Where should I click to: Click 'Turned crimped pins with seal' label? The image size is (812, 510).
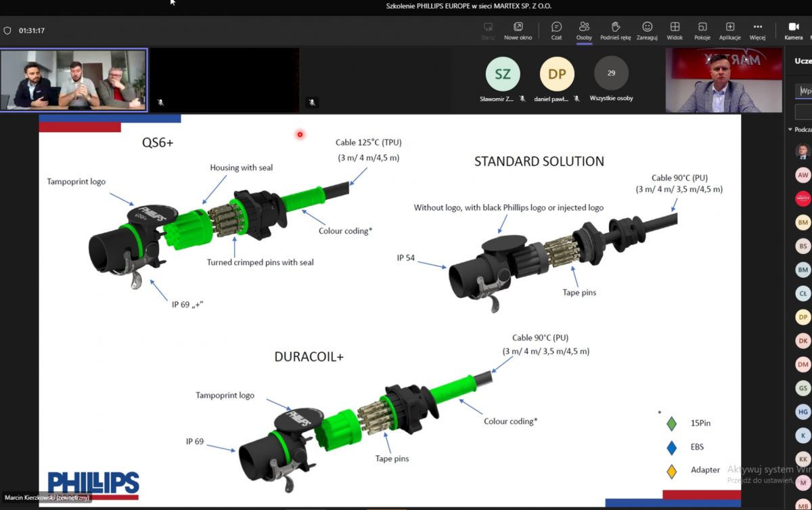click(x=261, y=262)
